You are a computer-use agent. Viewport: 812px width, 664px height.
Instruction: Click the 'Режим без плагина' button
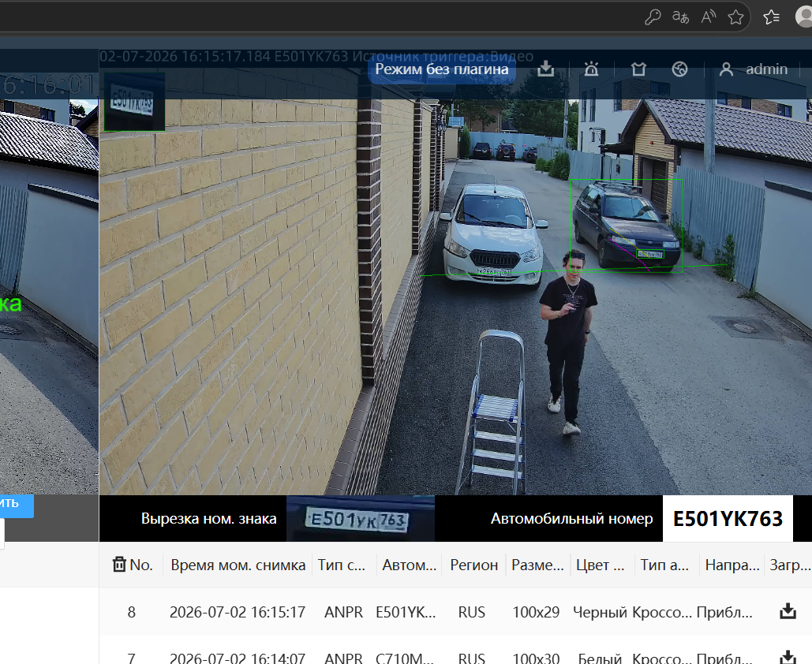tap(442, 69)
